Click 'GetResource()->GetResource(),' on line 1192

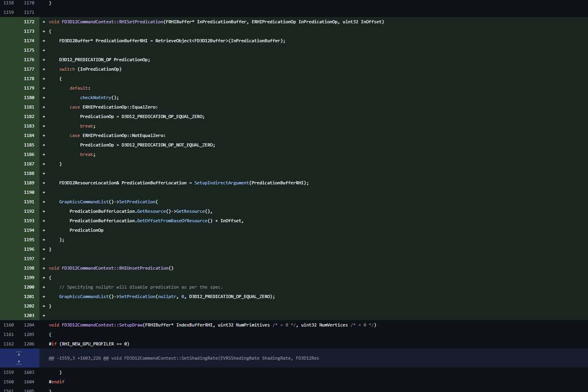pyautogui.click(x=175, y=211)
